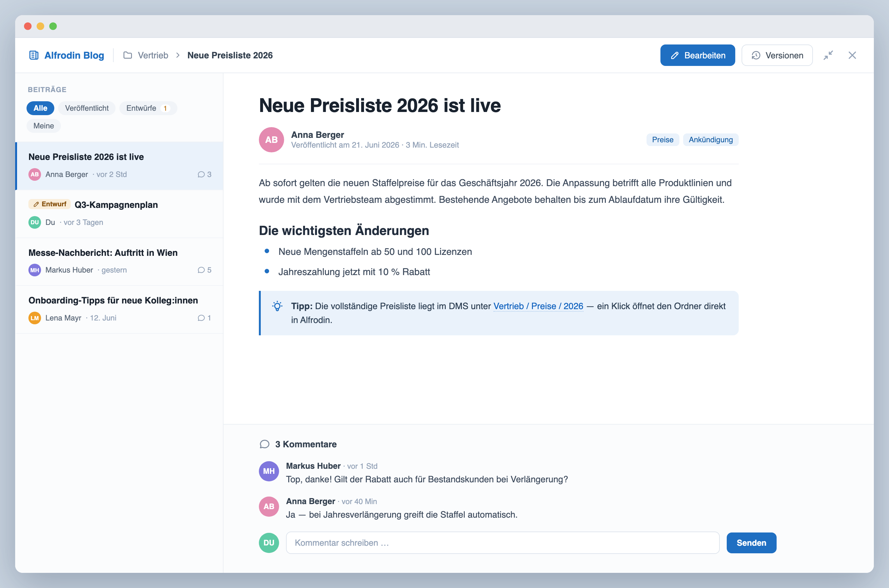
Task: Click the comment bubble icon on Onboarding-Tipps post
Action: [x=201, y=318]
